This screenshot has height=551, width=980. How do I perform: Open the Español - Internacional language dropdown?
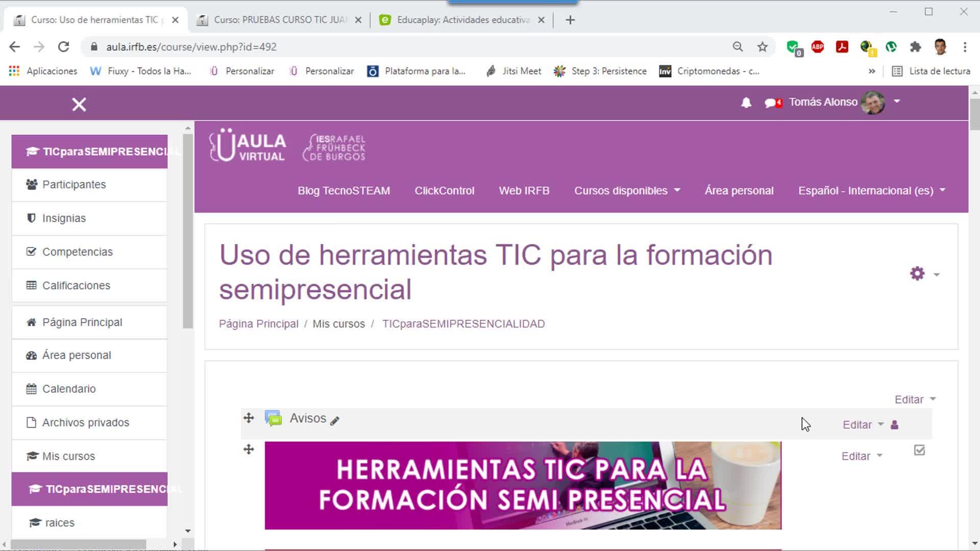[x=871, y=191]
